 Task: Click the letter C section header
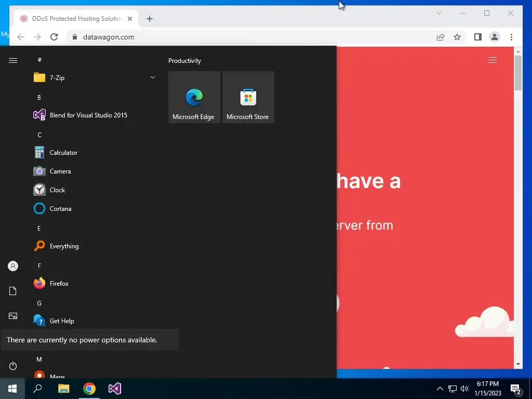tap(39, 135)
